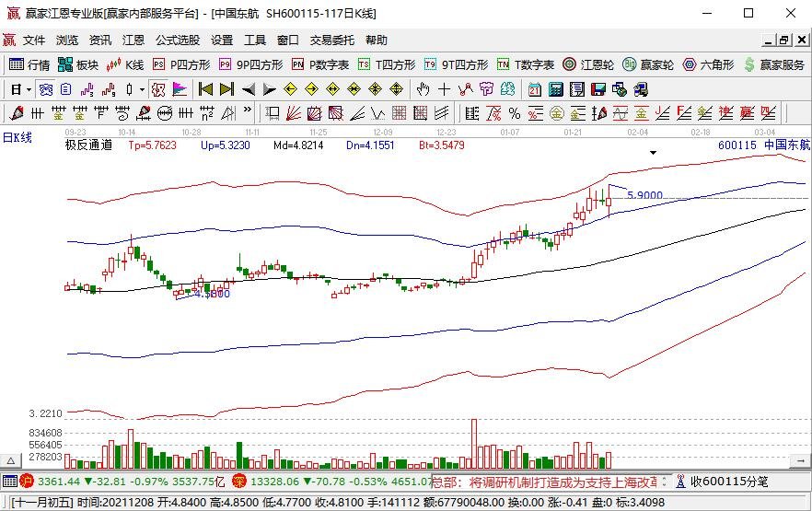
Task: Click yellow diamond horizontal expand icon
Action: [x=333, y=89]
